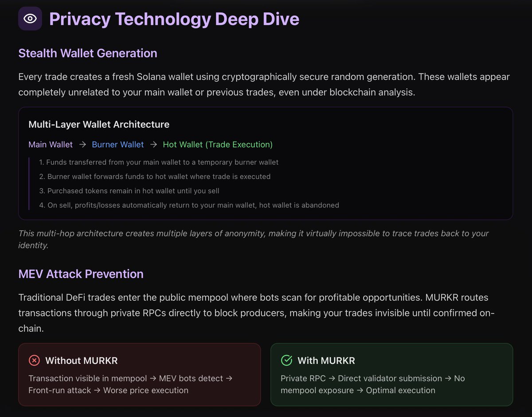532x417 pixels.
Task: Click paragraph starting 'Every trade creates a fresh'
Action: click(x=264, y=85)
